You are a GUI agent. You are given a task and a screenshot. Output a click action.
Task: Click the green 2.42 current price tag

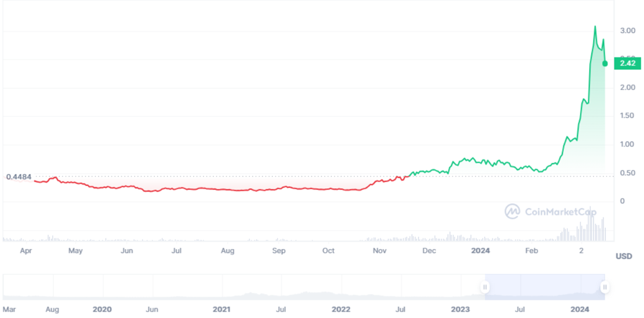coord(627,63)
